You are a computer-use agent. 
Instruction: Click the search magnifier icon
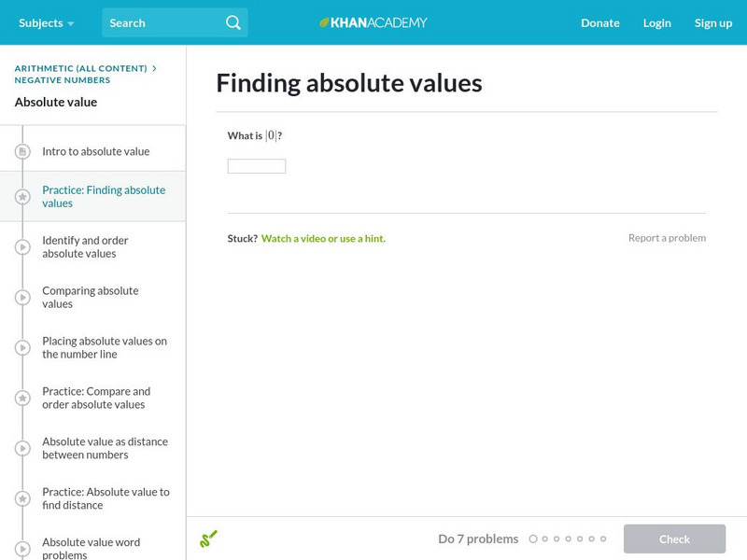click(x=233, y=22)
